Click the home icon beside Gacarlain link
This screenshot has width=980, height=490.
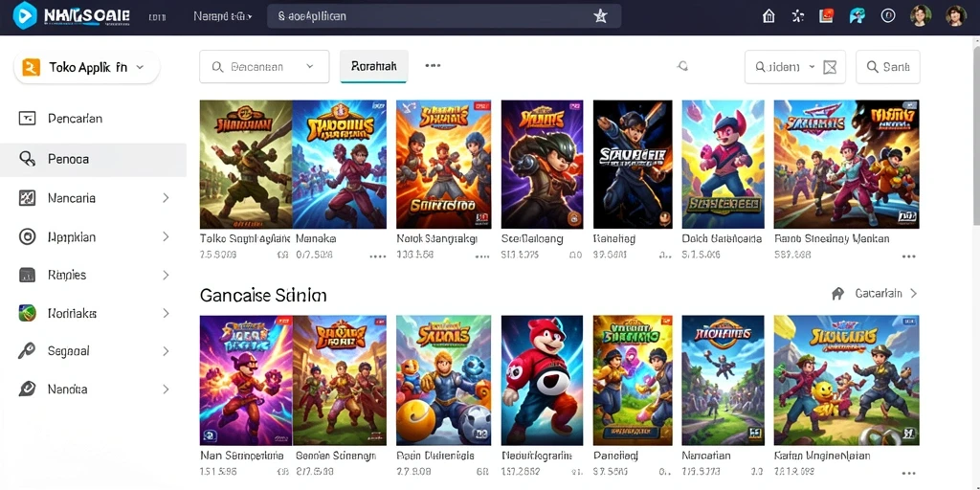(x=838, y=293)
